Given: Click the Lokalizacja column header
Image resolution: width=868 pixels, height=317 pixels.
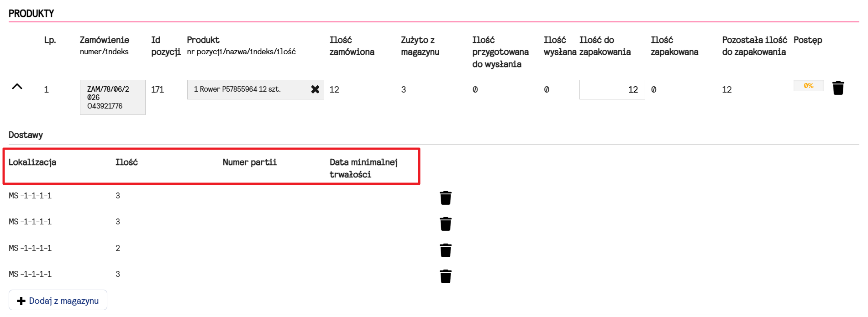Looking at the screenshot, I should pyautogui.click(x=32, y=162).
